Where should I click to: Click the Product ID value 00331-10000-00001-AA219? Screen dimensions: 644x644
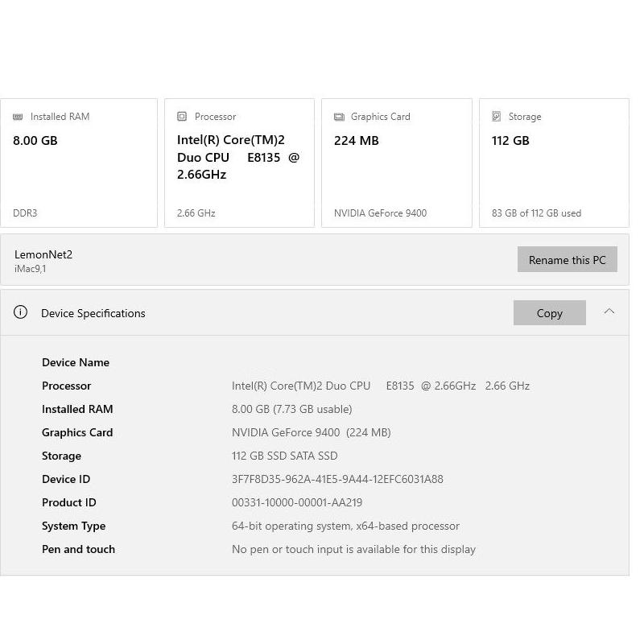[297, 502]
